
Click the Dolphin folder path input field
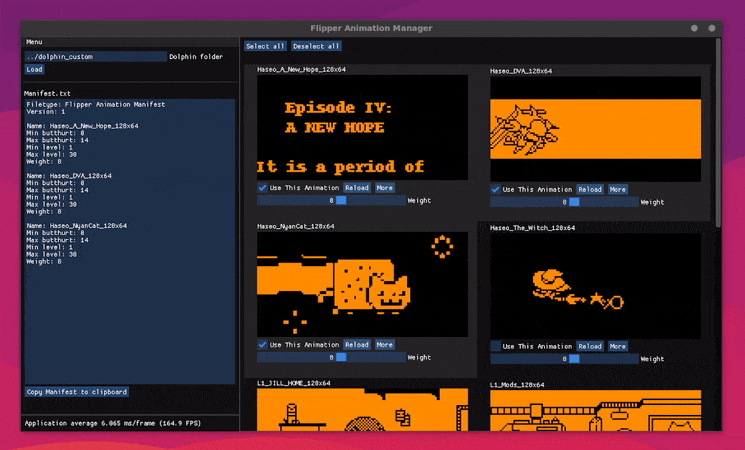[96, 57]
